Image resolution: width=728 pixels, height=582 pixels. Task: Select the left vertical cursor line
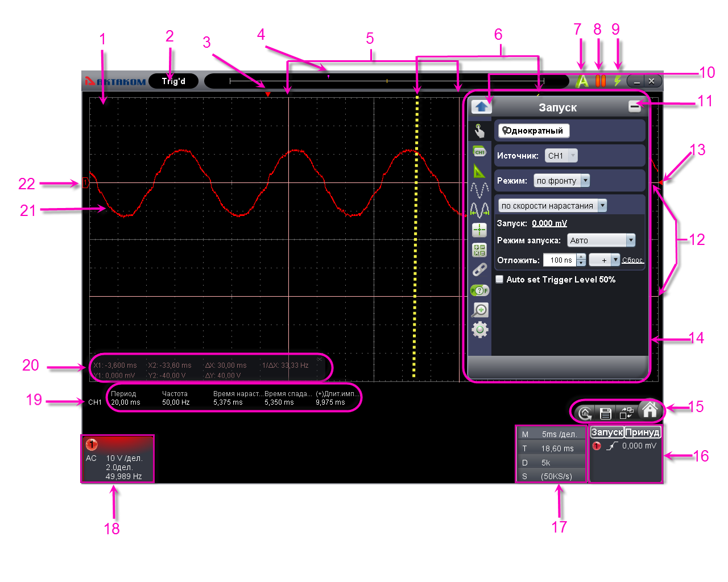coord(288,239)
